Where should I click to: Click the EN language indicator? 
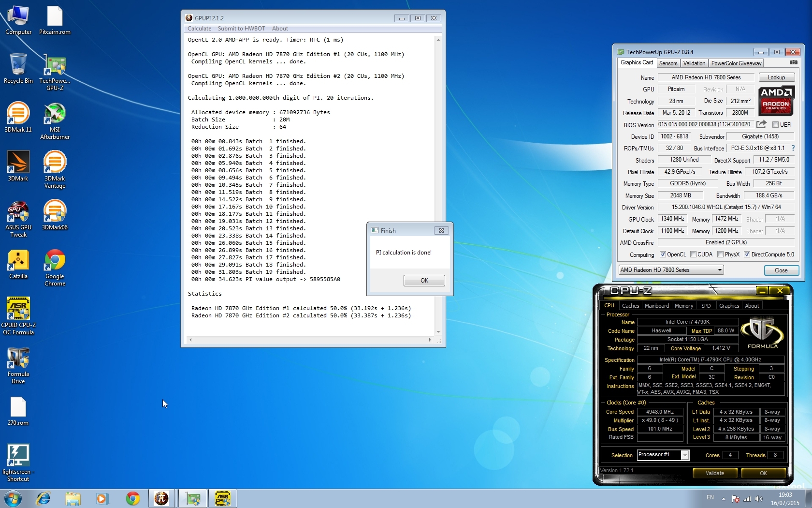(x=710, y=497)
